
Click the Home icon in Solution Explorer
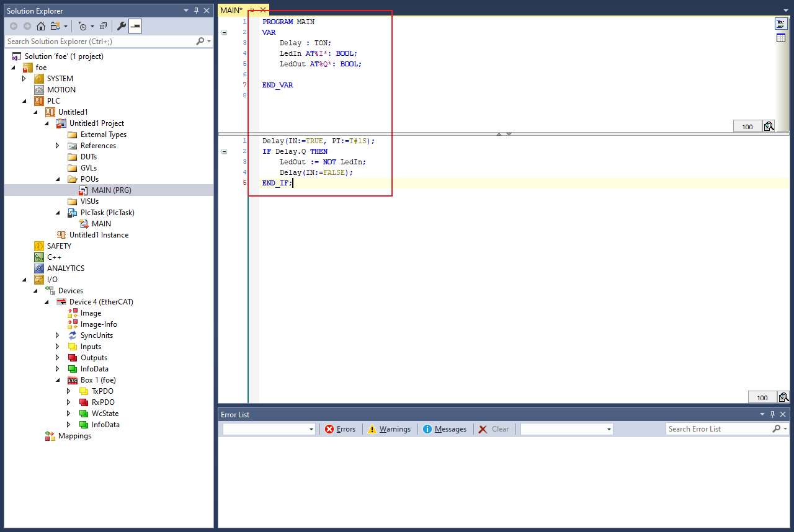tap(41, 26)
